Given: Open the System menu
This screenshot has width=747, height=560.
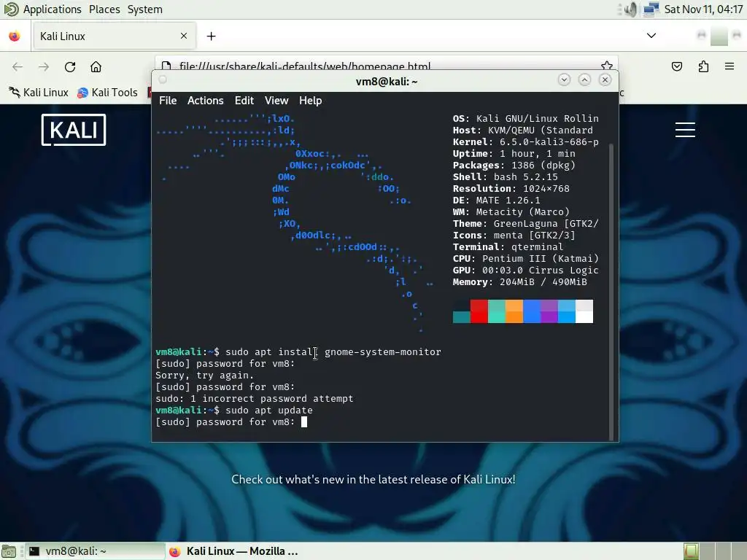Looking at the screenshot, I should click(145, 9).
